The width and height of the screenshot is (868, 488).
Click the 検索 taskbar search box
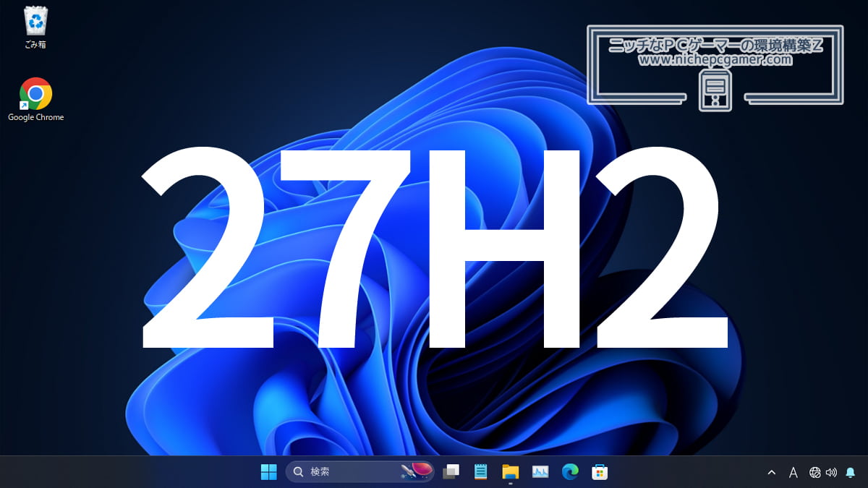[x=360, y=472]
